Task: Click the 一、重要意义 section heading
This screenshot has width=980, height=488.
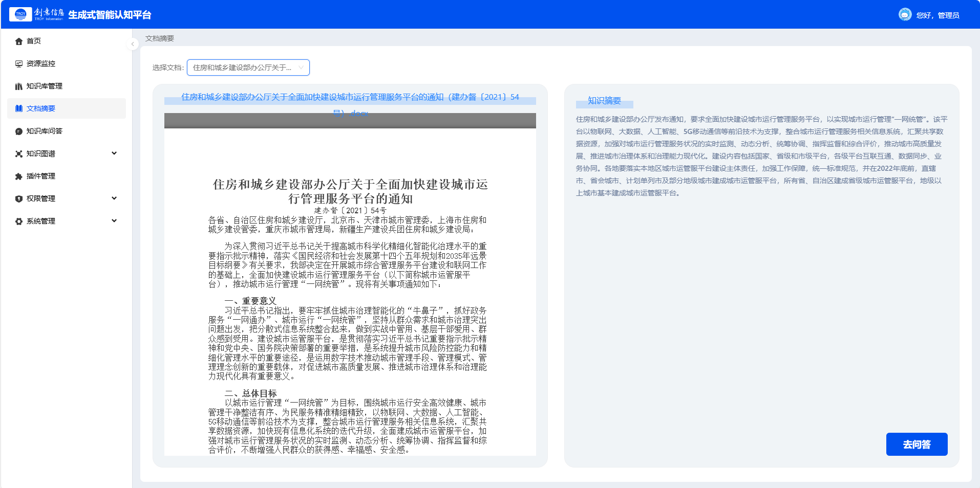Action: click(x=250, y=301)
